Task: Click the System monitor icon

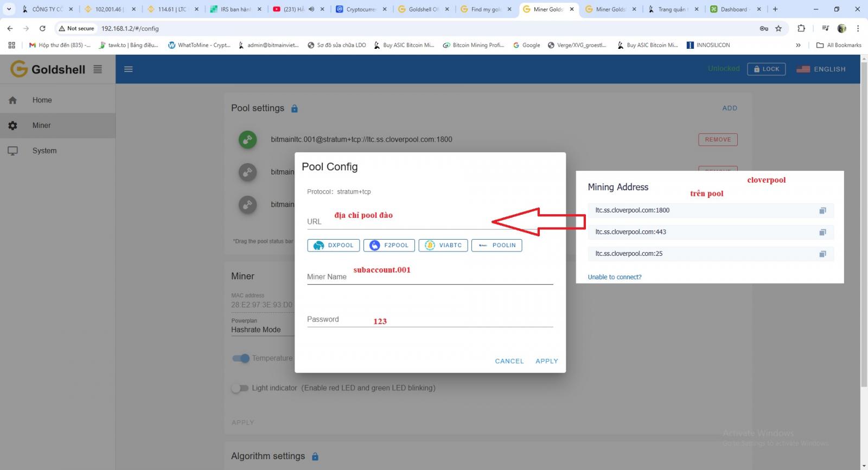Action: tap(12, 151)
